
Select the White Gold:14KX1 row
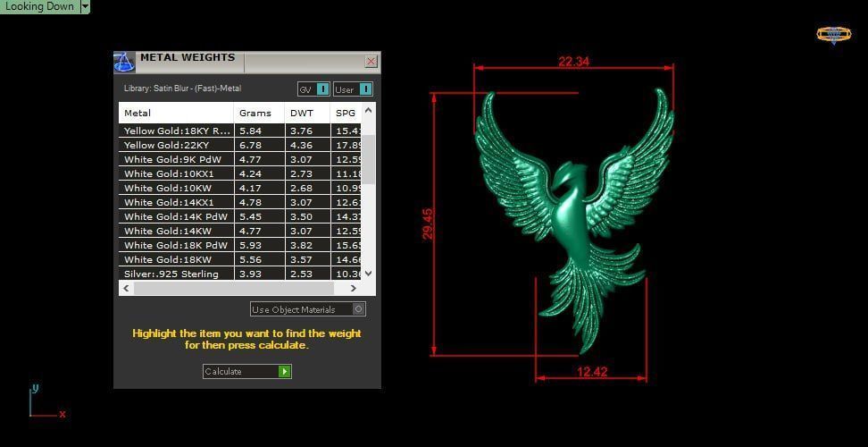coord(240,202)
